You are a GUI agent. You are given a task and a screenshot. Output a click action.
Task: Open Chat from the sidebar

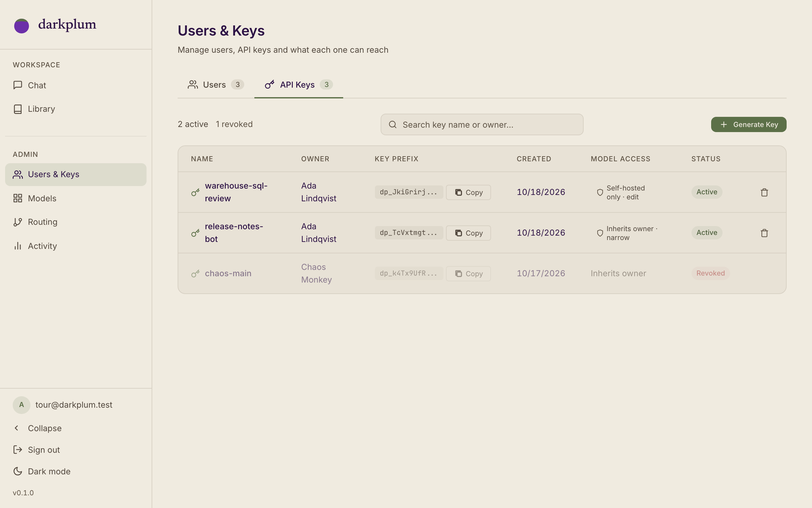75,85
